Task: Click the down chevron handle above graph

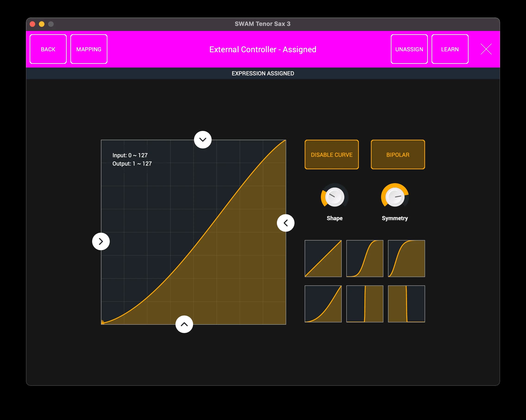Action: tap(203, 139)
